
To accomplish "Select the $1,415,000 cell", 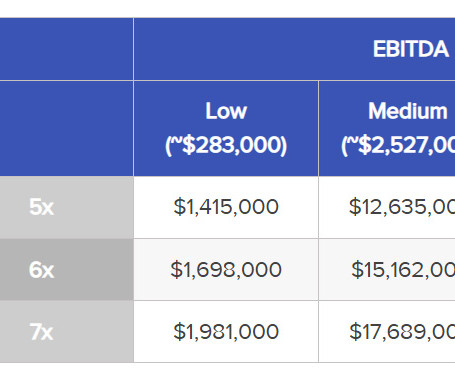I will tap(226, 207).
